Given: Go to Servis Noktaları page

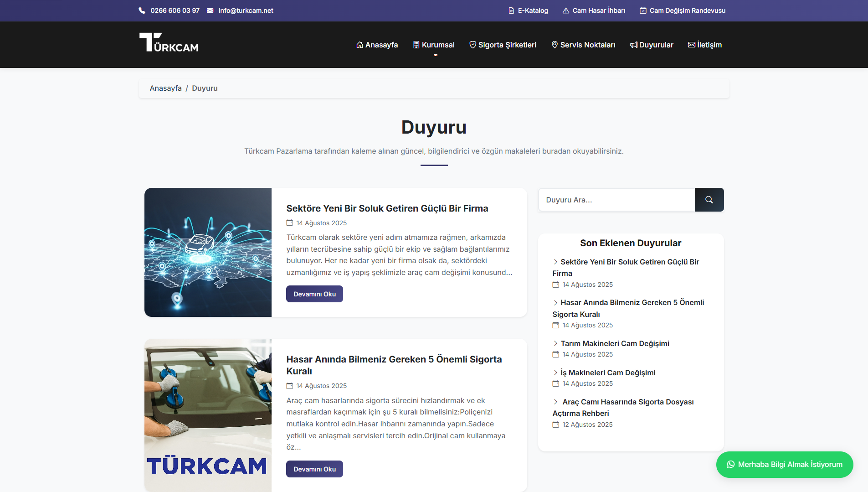Looking at the screenshot, I should [583, 45].
